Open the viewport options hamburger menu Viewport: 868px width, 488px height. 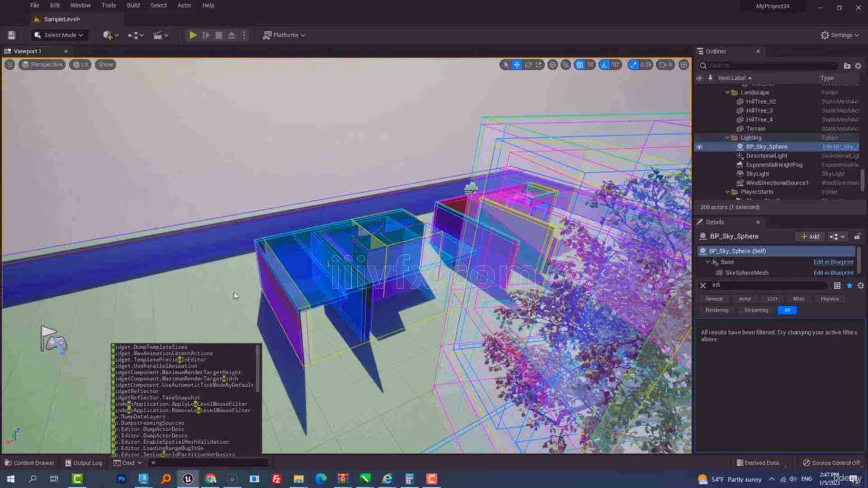[x=10, y=65]
